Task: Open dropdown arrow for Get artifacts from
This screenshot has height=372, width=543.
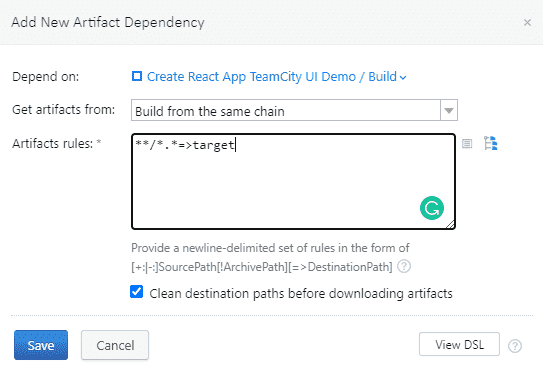Action: point(449,110)
